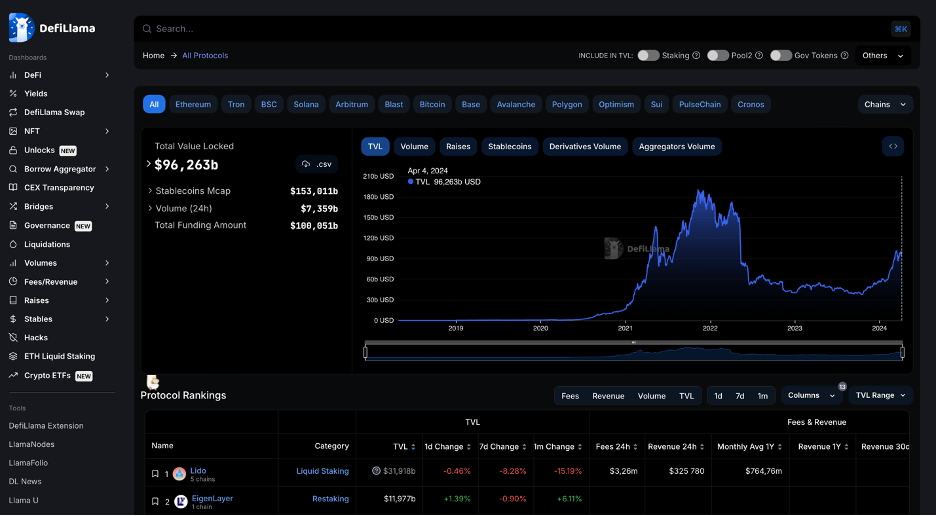936x516 pixels.
Task: Toggle Pool2 in TVL switch
Action: [x=718, y=56]
